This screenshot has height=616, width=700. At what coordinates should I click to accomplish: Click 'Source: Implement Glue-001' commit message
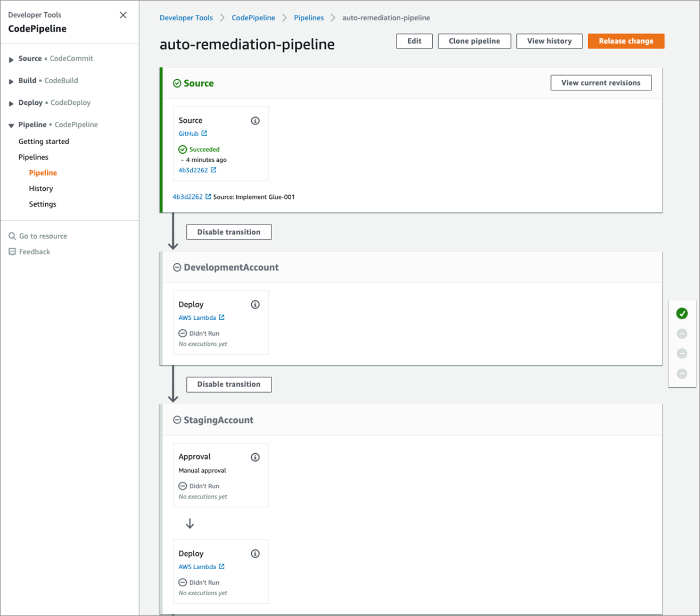[254, 197]
